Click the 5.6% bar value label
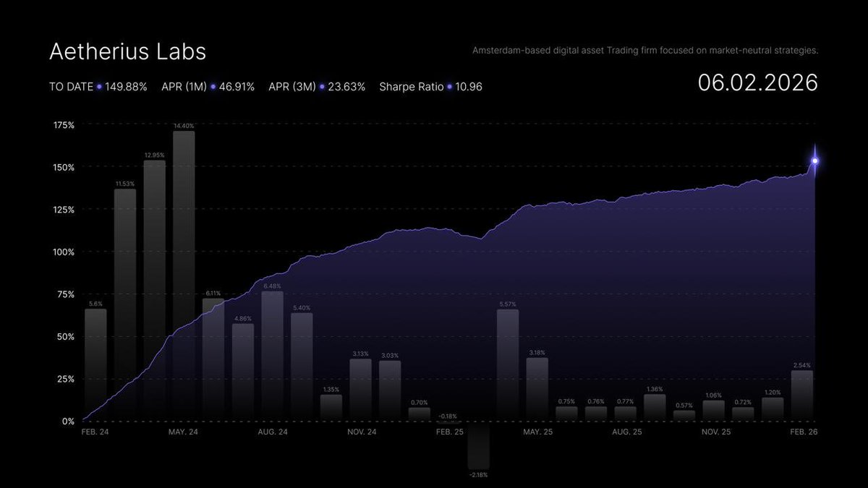 [95, 304]
